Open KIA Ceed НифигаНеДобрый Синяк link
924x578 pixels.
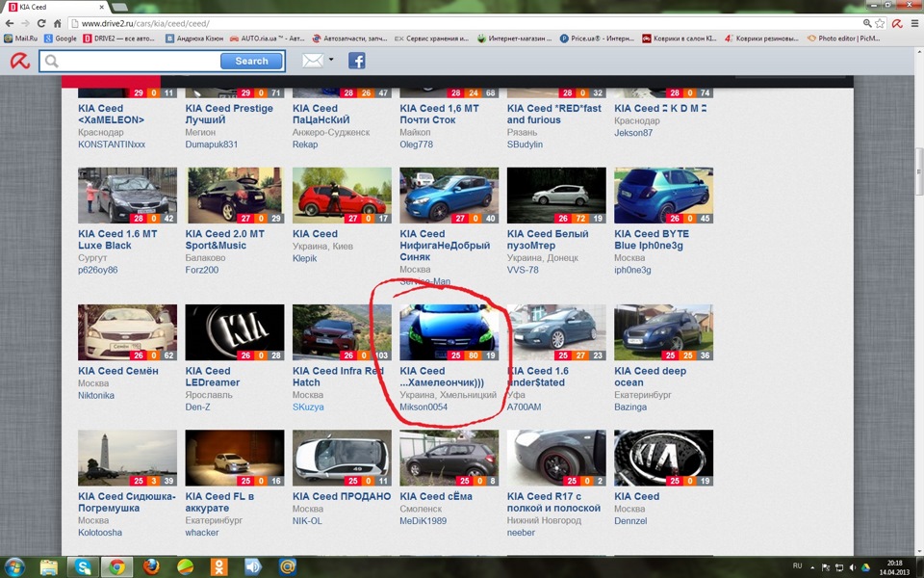445,246
